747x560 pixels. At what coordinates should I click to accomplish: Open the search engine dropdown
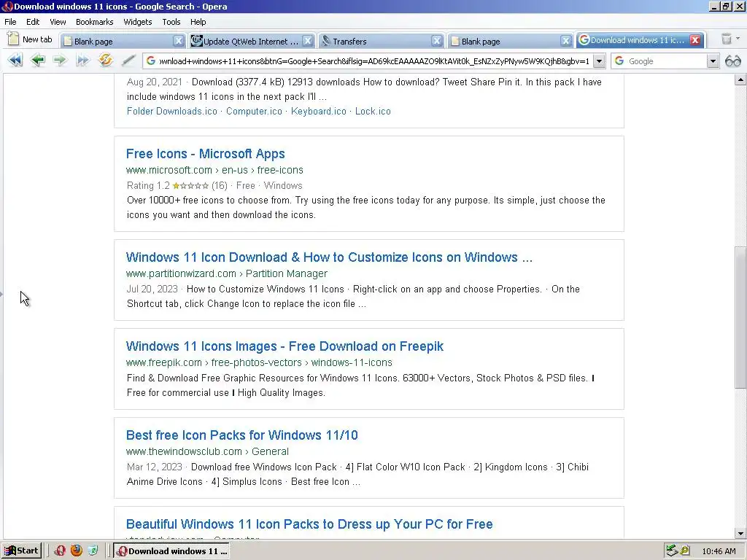(713, 61)
